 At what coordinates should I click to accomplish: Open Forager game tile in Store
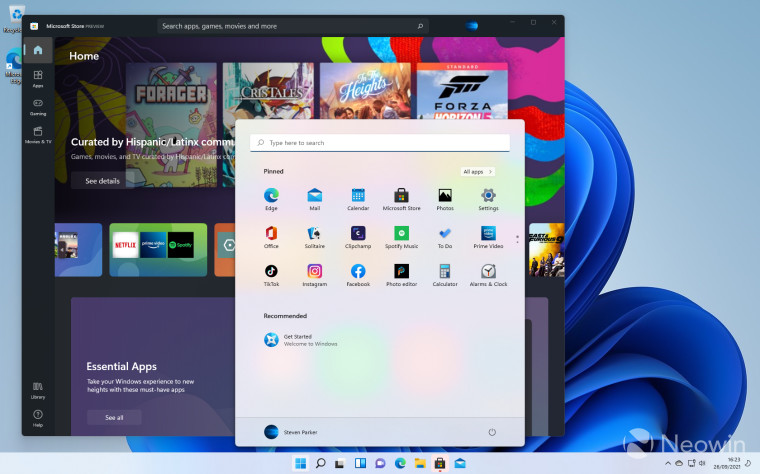[x=171, y=125]
